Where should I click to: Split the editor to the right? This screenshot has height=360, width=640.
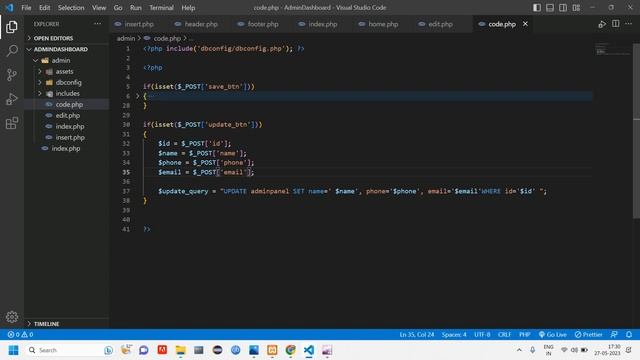pos(616,24)
